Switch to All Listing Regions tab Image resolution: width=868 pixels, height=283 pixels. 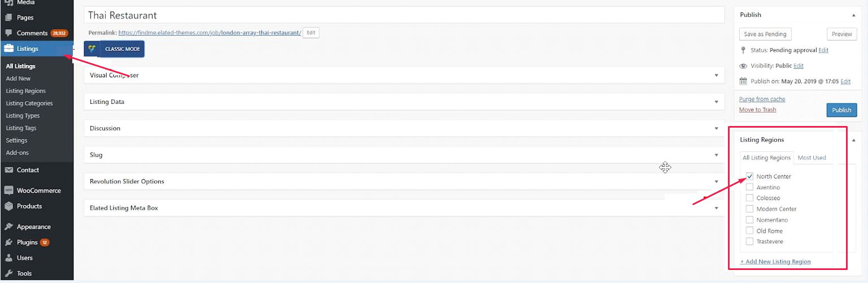[x=766, y=158]
